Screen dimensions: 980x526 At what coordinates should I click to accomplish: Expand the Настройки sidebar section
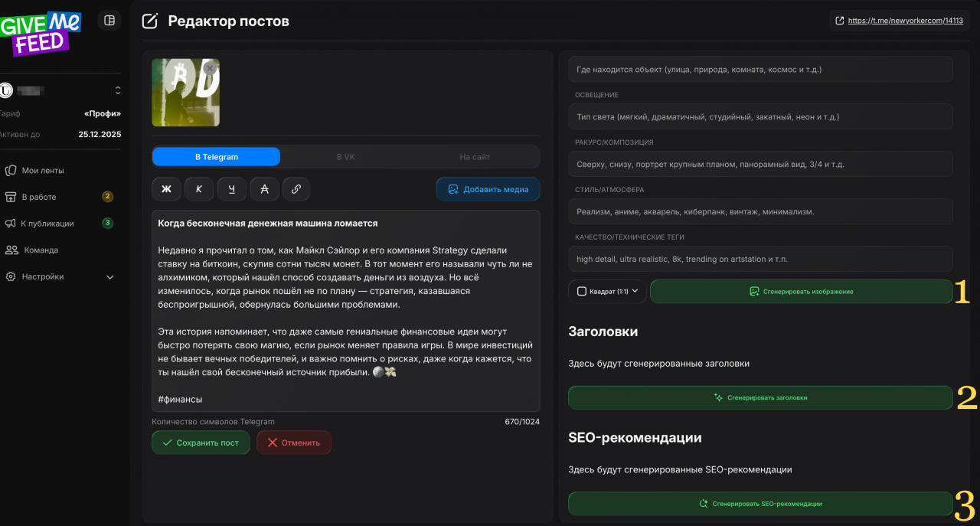click(60, 277)
